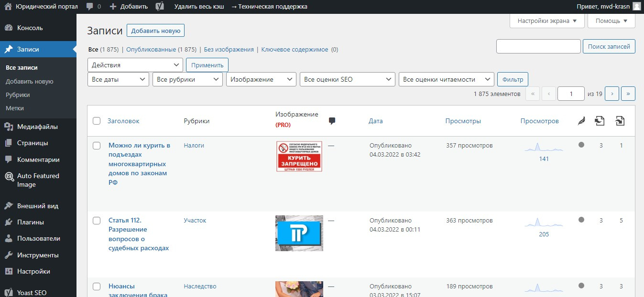Screen dimensions: 644x297
Task: Click the views sparkline showing 205
Action: click(x=544, y=223)
